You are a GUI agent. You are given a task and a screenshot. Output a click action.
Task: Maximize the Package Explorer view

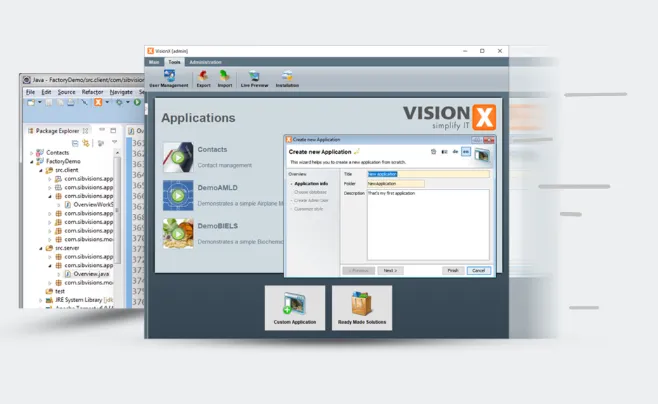[x=113, y=130]
